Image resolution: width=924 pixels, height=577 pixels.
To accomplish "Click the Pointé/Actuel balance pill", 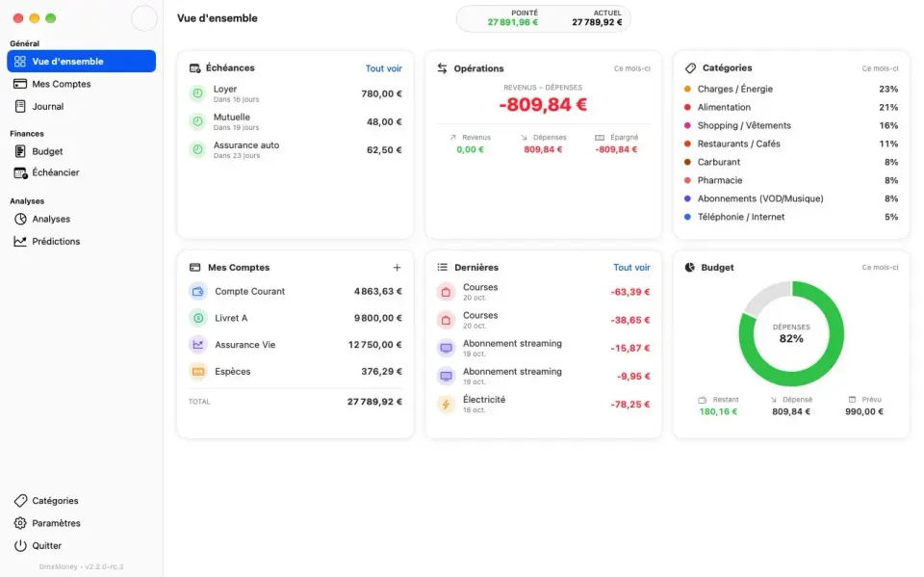I will 543,18.
